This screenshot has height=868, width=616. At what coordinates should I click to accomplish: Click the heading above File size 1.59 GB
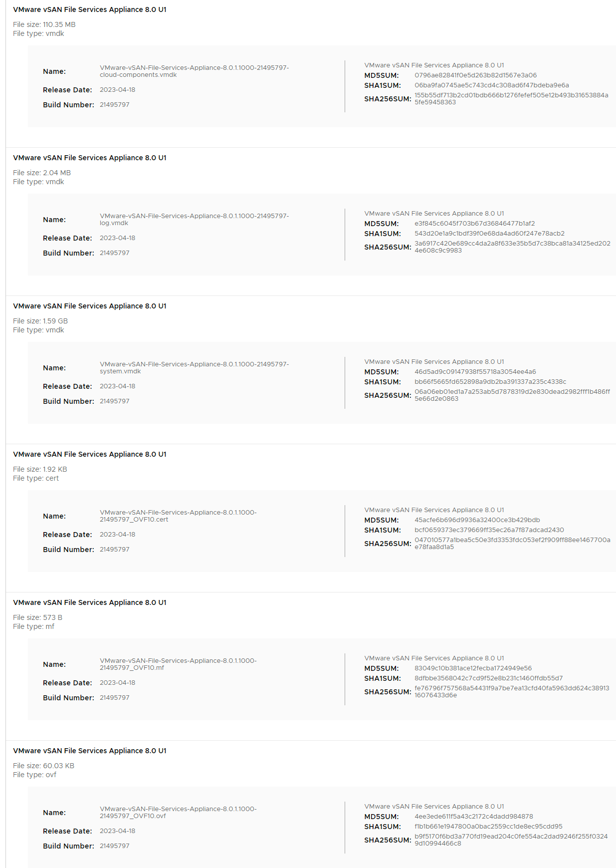click(x=90, y=306)
